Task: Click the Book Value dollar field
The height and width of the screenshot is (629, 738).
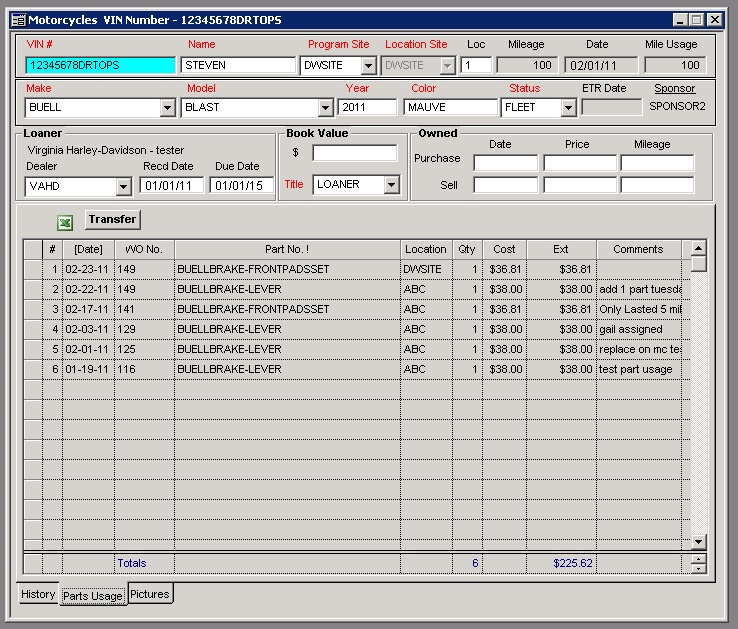Action: tap(354, 153)
